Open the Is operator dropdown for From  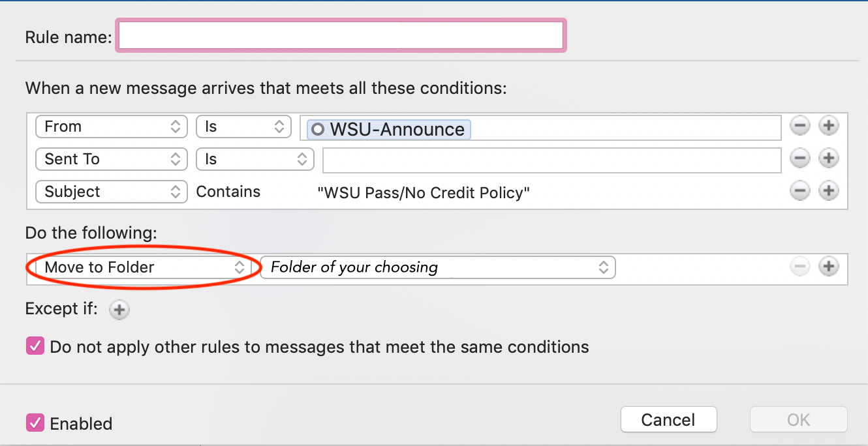(x=243, y=126)
